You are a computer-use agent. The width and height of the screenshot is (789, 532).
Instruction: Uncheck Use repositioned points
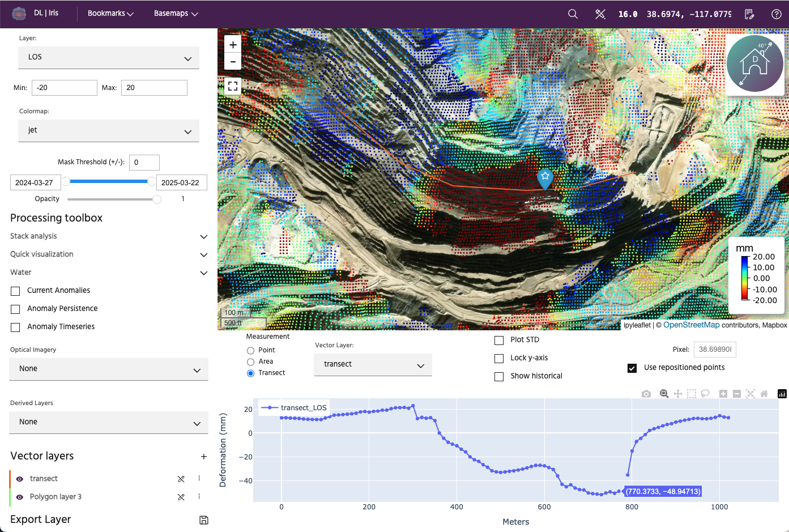[x=632, y=368]
